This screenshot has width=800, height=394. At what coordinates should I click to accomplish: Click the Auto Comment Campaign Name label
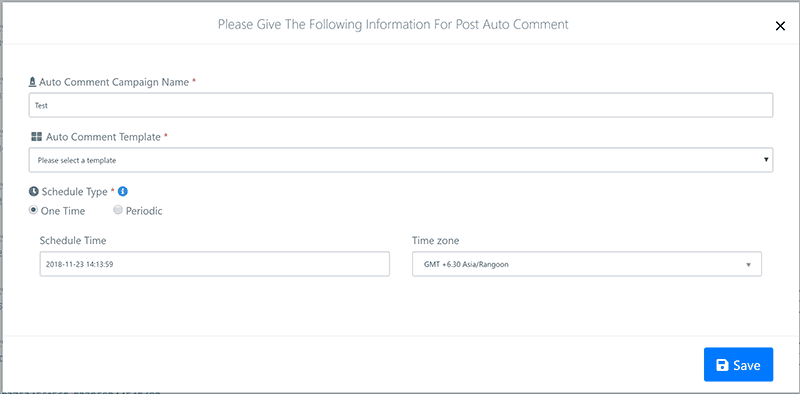click(x=114, y=82)
